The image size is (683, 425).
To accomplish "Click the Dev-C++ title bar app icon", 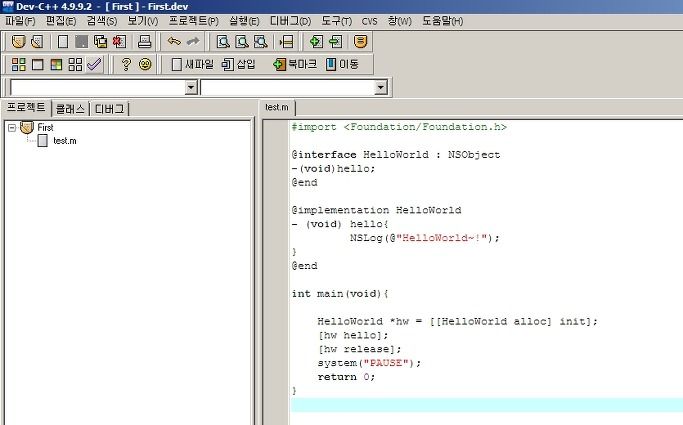I will click(7, 7).
